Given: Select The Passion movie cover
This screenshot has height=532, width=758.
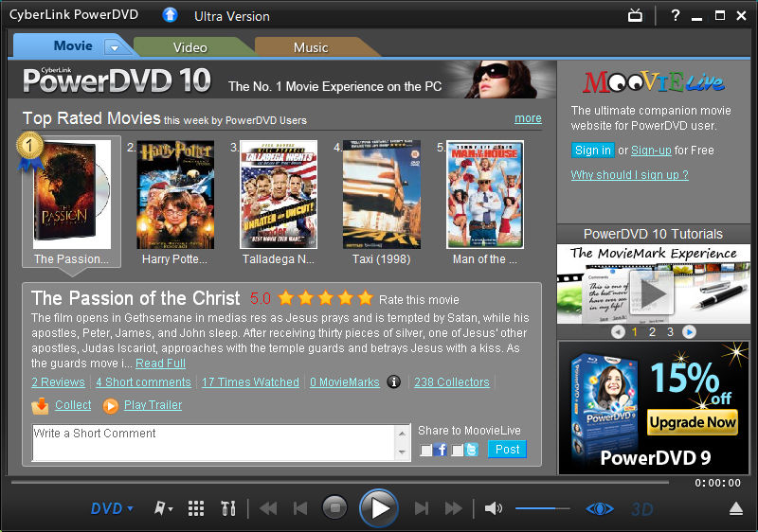Looking at the screenshot, I should [72, 195].
